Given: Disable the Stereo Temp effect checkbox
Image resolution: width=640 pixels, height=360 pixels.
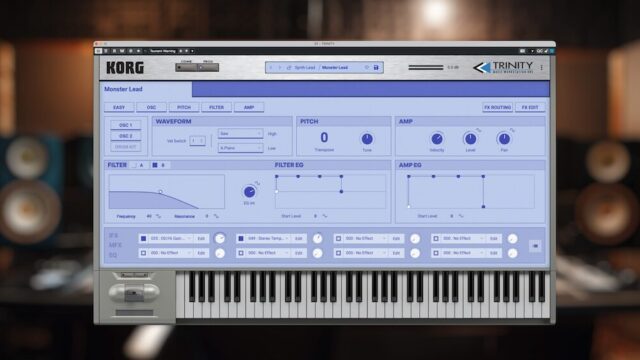Looking at the screenshot, I should point(241,238).
